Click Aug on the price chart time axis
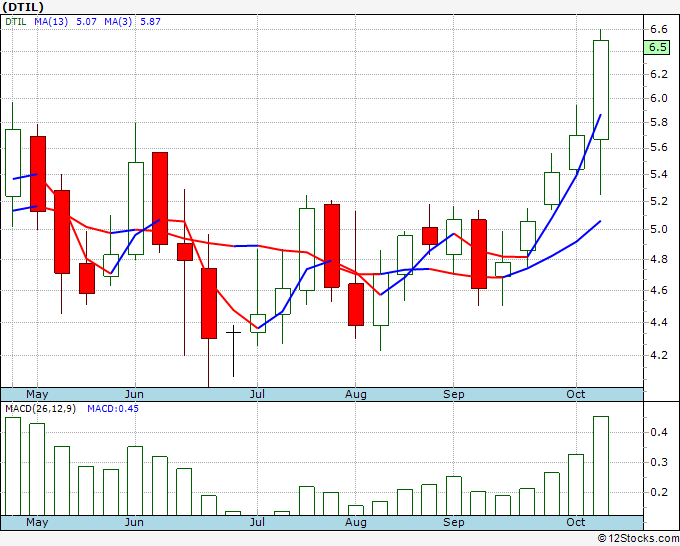Image resolution: width=680 pixels, height=546 pixels. (x=356, y=394)
